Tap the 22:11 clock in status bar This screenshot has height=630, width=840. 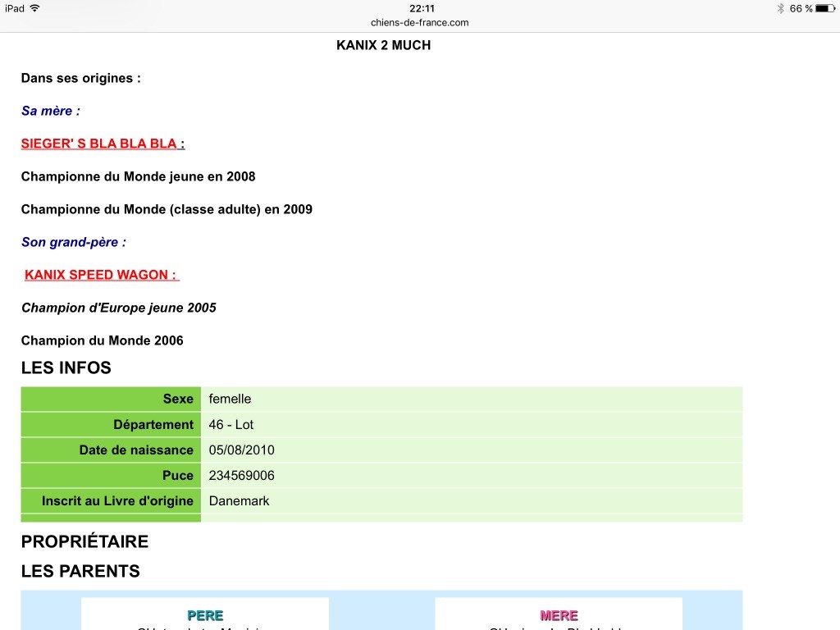(x=422, y=8)
